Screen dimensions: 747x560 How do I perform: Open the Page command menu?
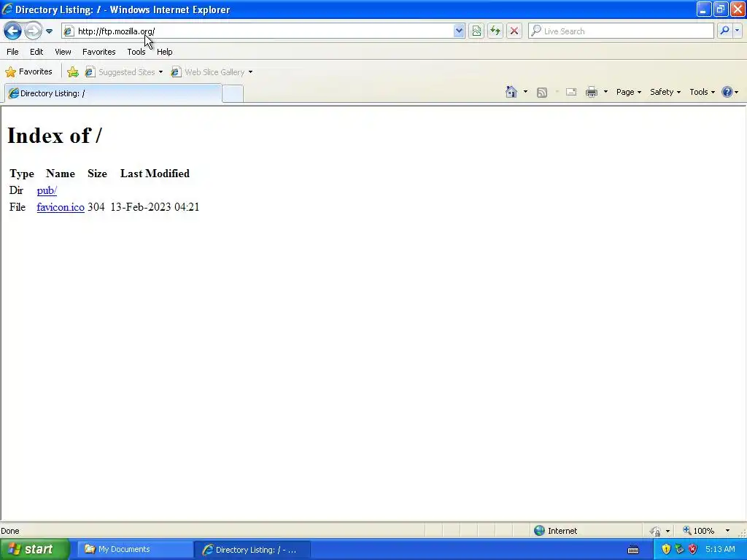[x=629, y=93]
